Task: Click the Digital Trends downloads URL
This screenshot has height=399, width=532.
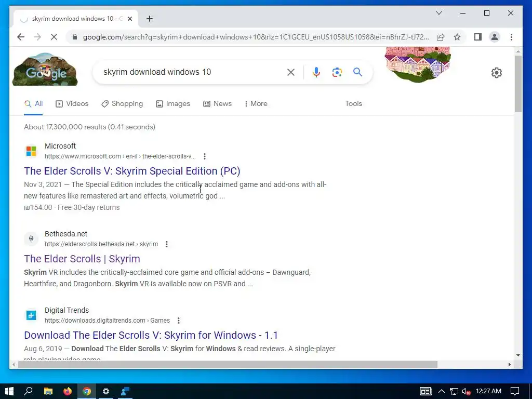Action: pos(107,321)
